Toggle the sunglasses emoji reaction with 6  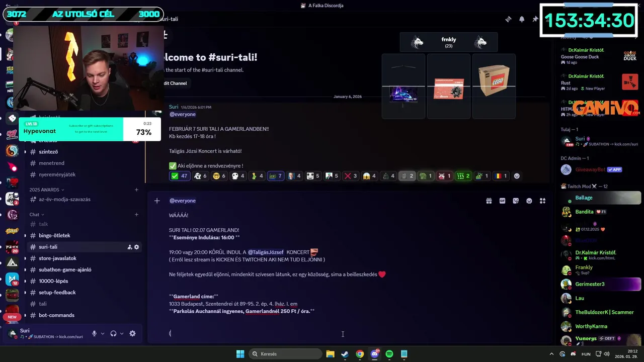pyautogui.click(x=220, y=176)
